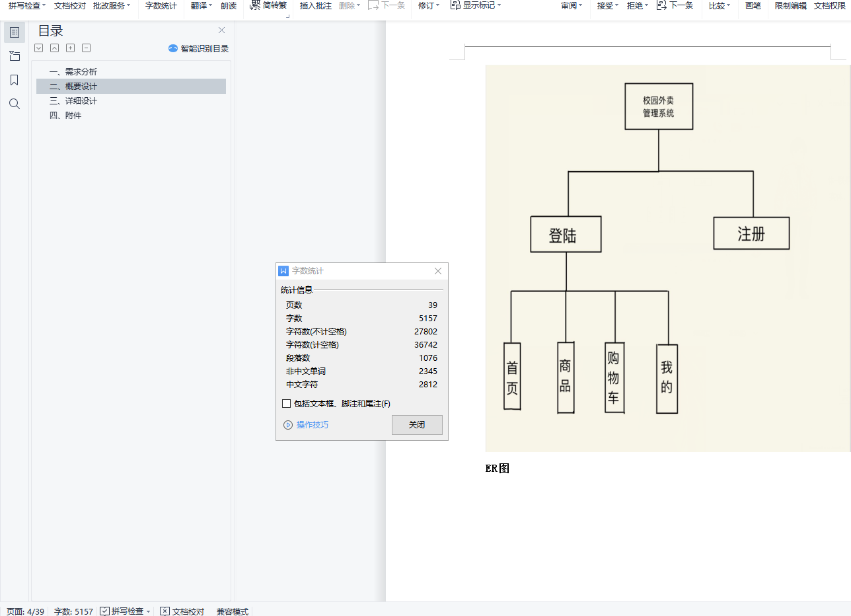Close the 目录 navigation panel
The width and height of the screenshot is (851, 616).
(x=221, y=30)
